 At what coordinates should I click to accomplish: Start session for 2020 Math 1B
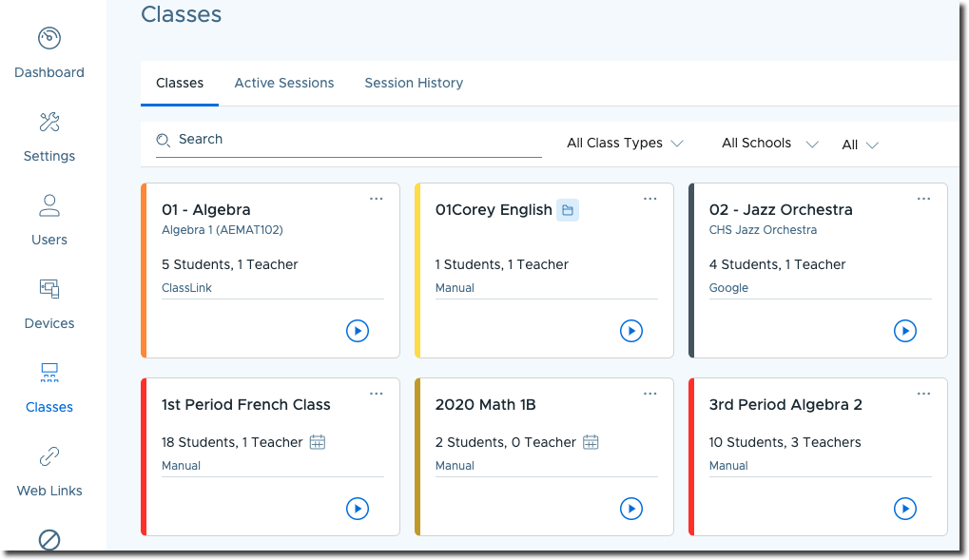point(631,509)
